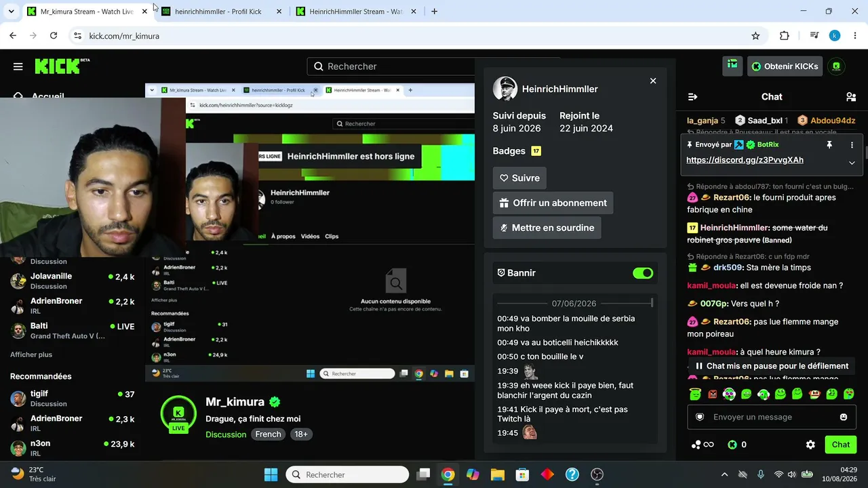Open tigiIf recommended channel
The width and height of the screenshot is (868, 488).
point(73,399)
